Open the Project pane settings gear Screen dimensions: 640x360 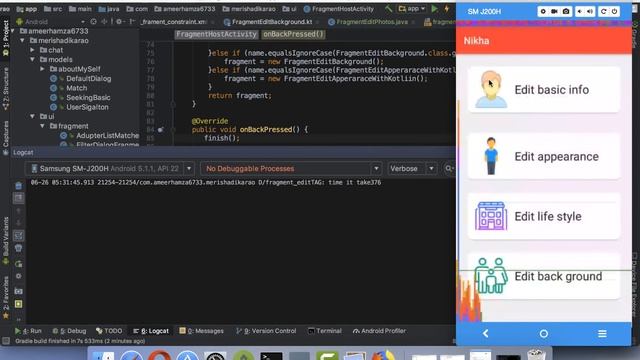pyautogui.click(x=119, y=22)
